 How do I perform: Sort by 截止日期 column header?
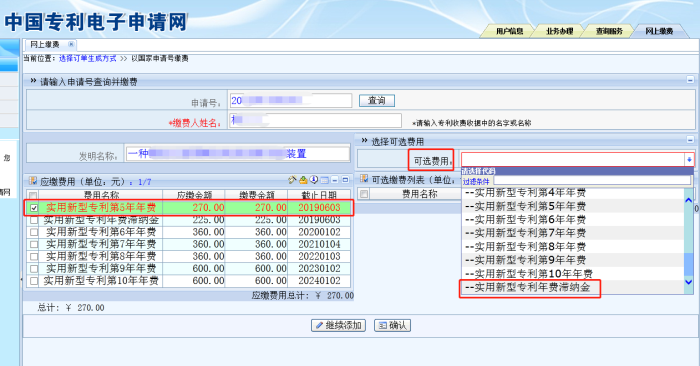coord(319,195)
